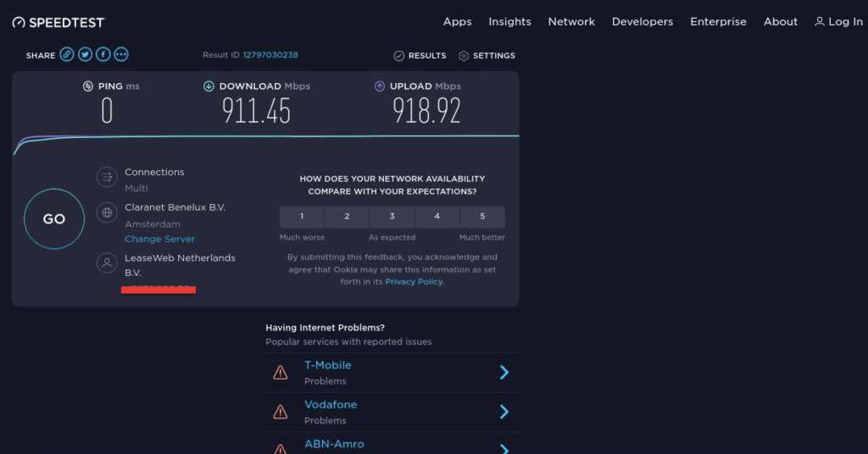Open the Insights menu
The image size is (868, 454).
[509, 21]
